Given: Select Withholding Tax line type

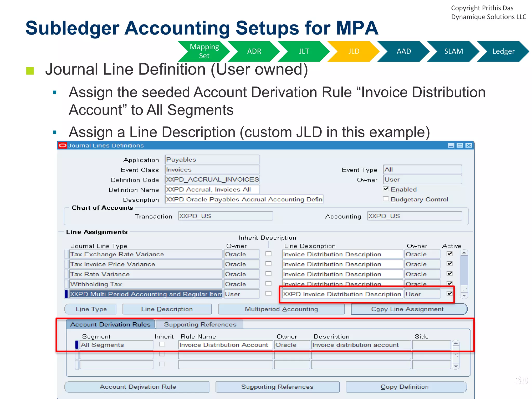Looking at the screenshot, I should (x=146, y=284).
